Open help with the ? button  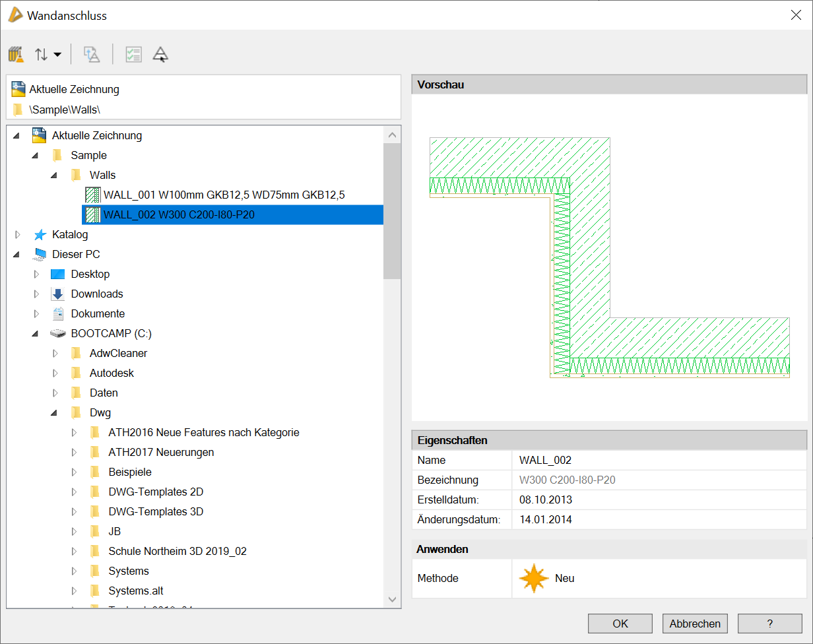(x=769, y=624)
